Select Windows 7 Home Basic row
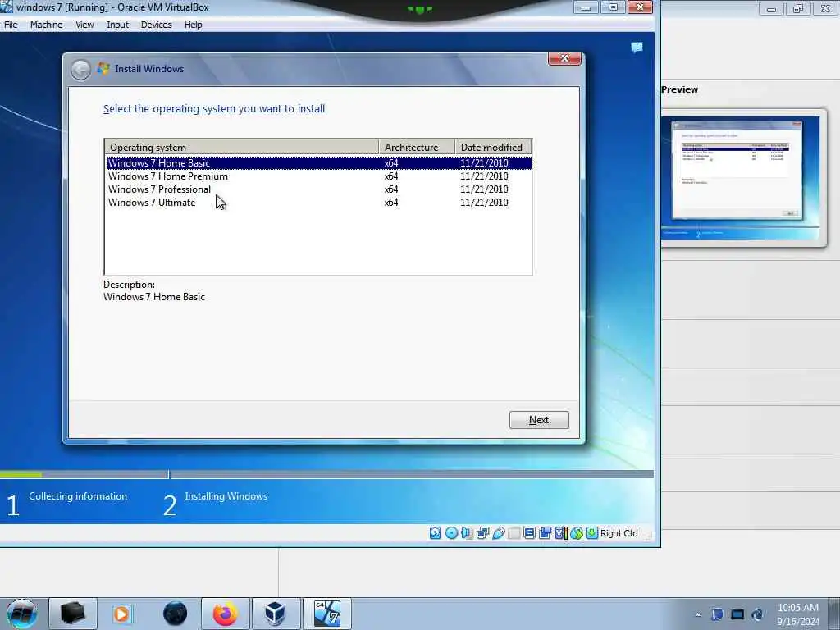This screenshot has height=630, width=840. (319, 163)
